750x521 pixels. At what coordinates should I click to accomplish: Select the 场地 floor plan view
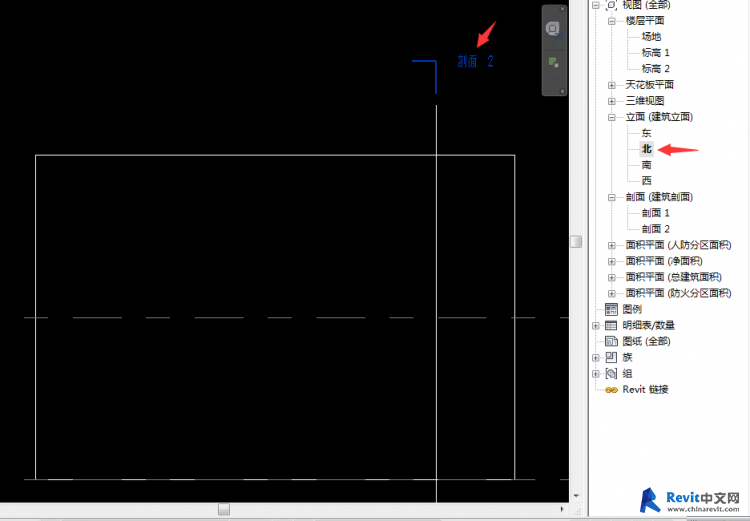pyautogui.click(x=651, y=36)
